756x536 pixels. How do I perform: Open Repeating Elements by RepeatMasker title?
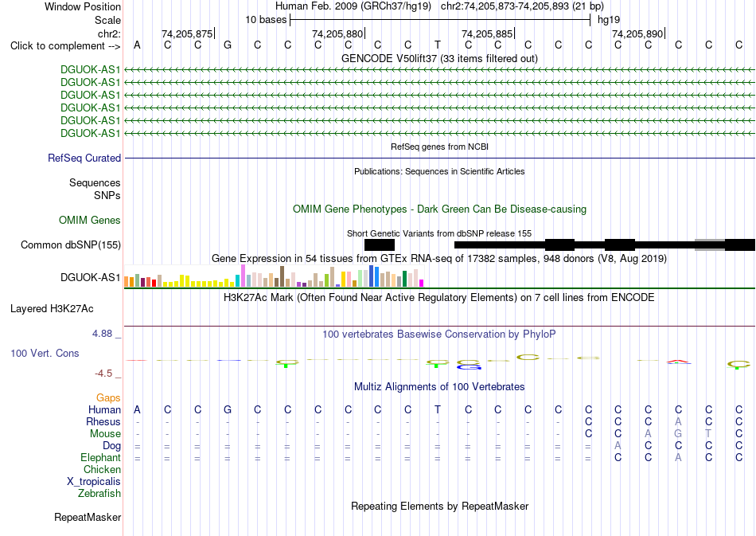(x=439, y=507)
